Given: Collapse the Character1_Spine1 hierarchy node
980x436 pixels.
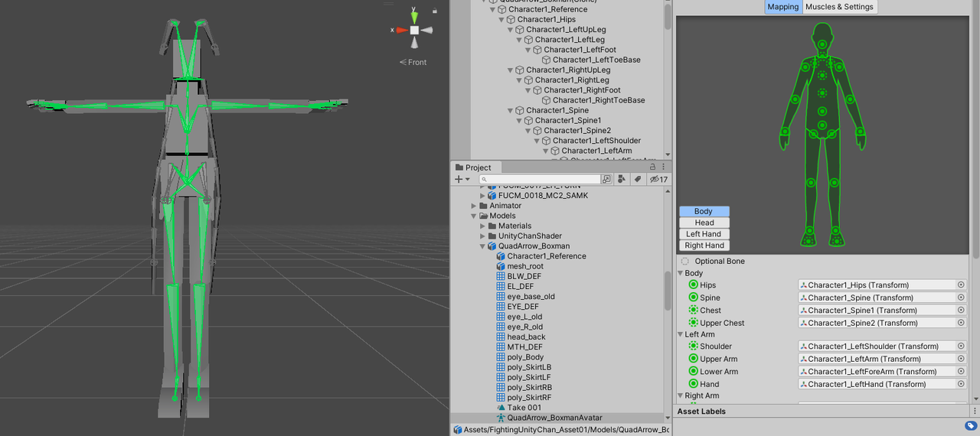Looking at the screenshot, I should (520, 120).
